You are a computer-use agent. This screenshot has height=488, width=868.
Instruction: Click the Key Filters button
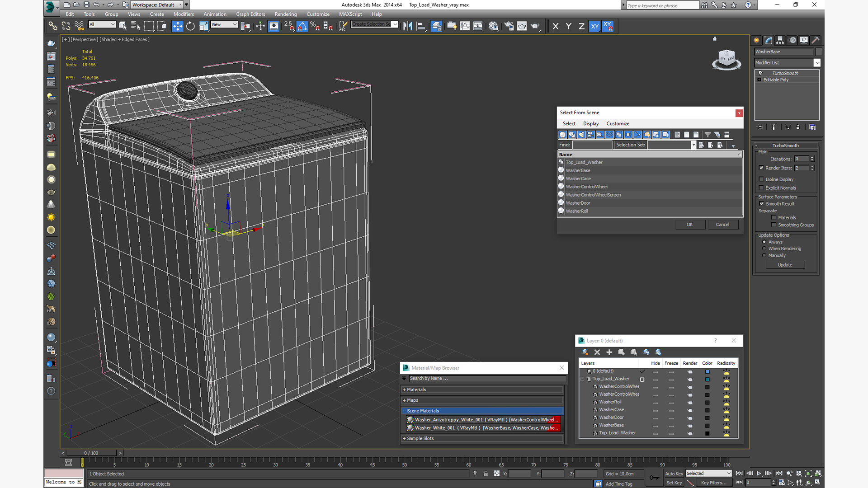[714, 483]
